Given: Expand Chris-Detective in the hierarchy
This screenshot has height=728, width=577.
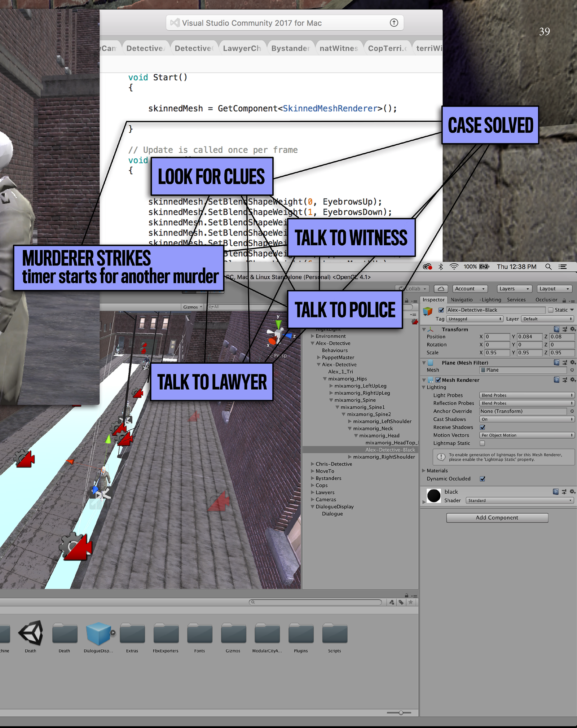Looking at the screenshot, I should [x=313, y=464].
